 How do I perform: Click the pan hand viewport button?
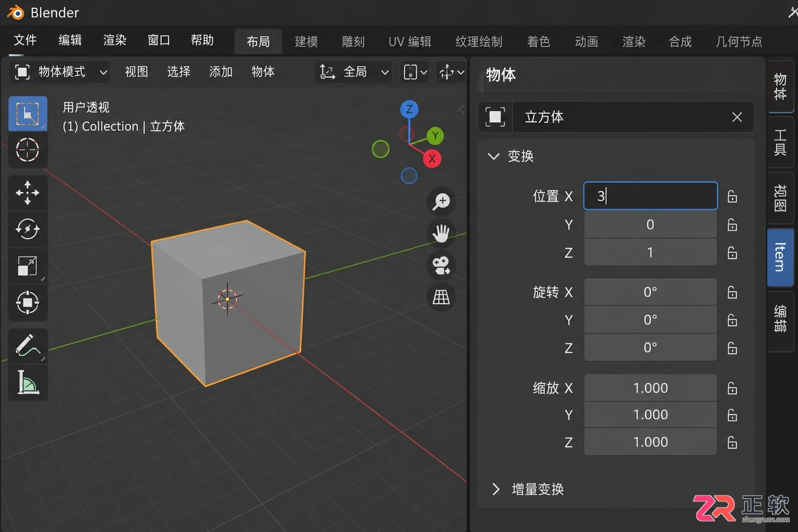[441, 233]
